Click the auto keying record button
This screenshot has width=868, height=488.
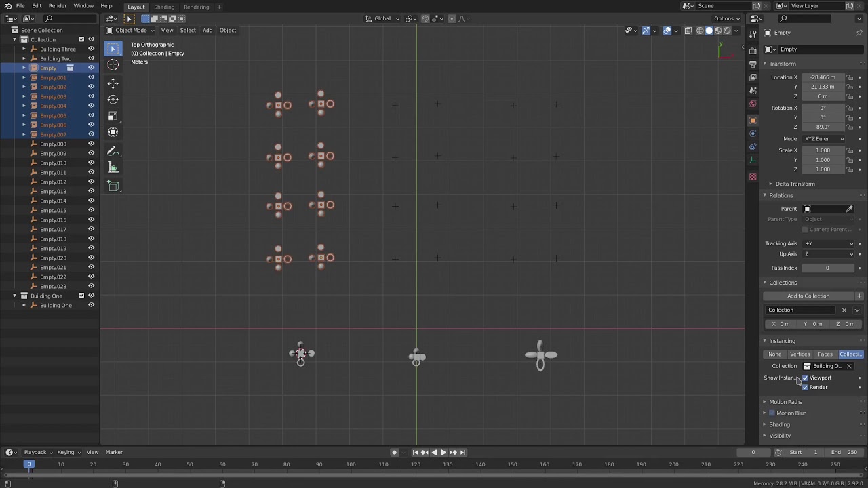pyautogui.click(x=394, y=452)
